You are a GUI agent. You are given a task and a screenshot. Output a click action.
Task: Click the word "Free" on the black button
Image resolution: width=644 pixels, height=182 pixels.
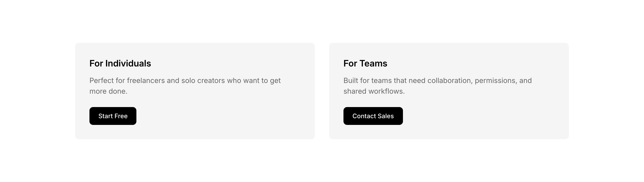[x=121, y=116]
